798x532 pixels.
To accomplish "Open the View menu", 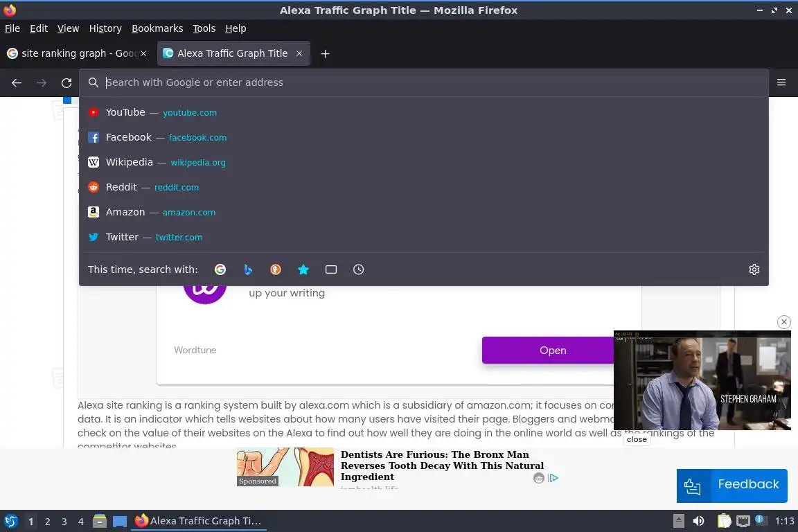I will click(x=68, y=28).
